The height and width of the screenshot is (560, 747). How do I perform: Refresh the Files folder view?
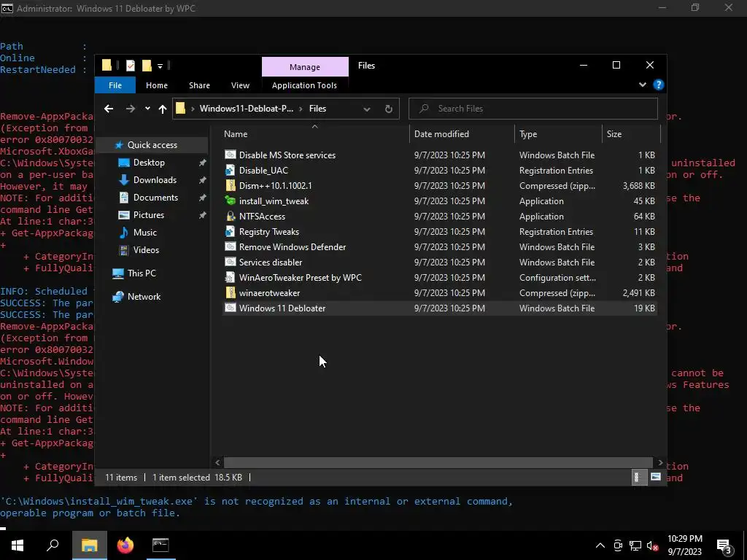click(389, 109)
